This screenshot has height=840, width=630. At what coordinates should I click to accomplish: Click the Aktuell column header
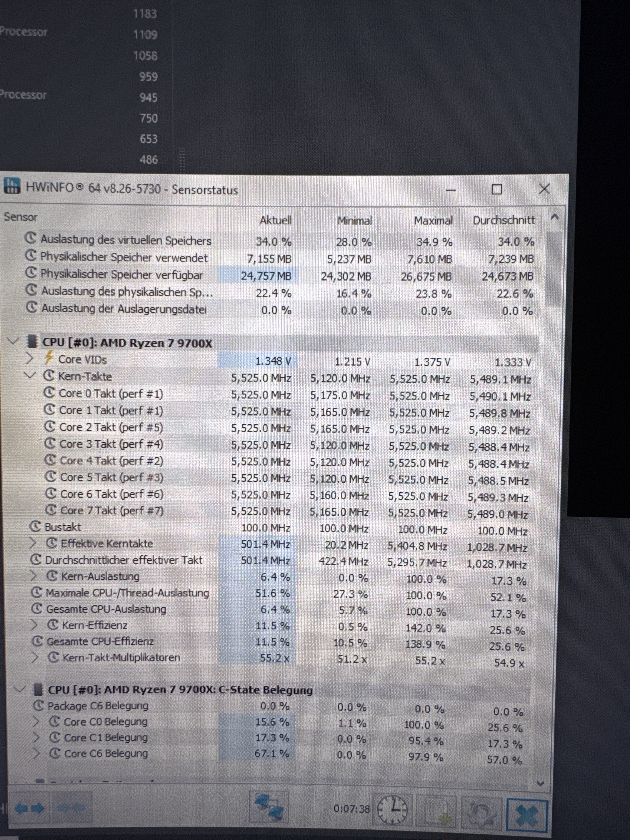point(275,220)
